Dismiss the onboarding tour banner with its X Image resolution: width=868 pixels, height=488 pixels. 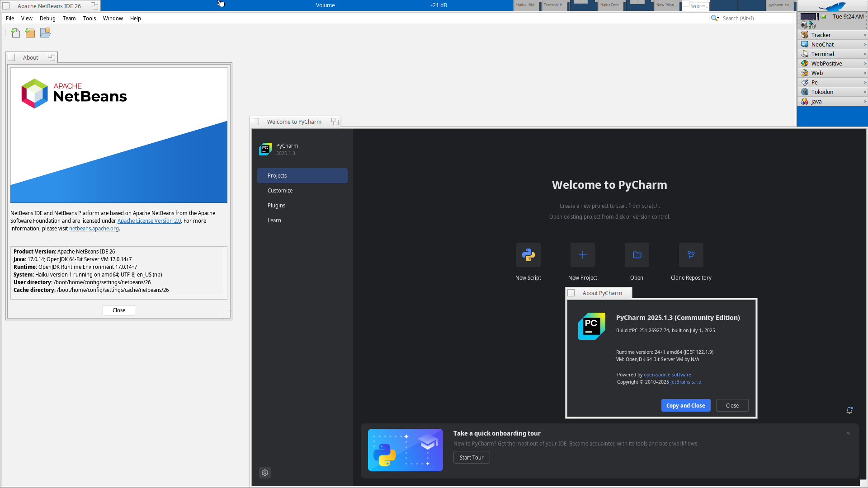click(848, 433)
